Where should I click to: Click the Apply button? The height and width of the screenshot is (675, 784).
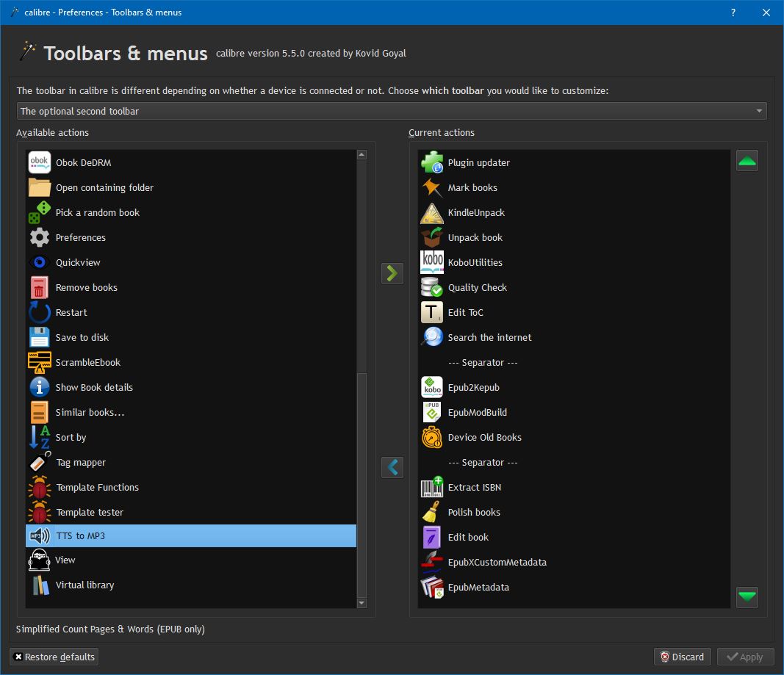coord(746,657)
